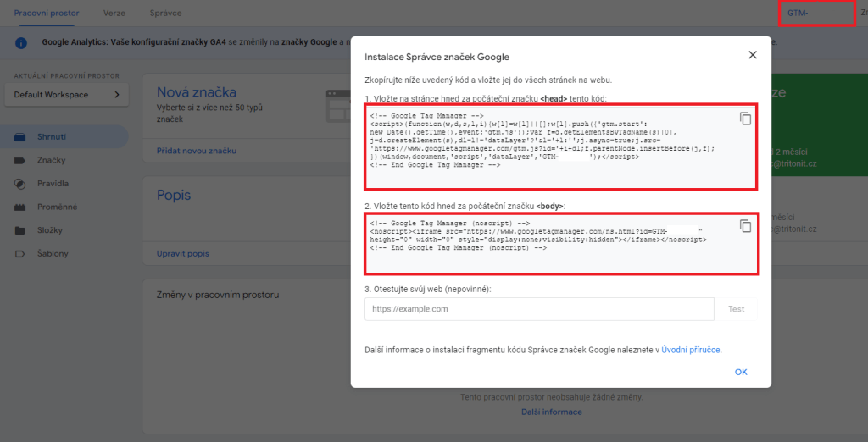Click the GTM- container ID
Screen dimensions: 868x442
tap(798, 13)
